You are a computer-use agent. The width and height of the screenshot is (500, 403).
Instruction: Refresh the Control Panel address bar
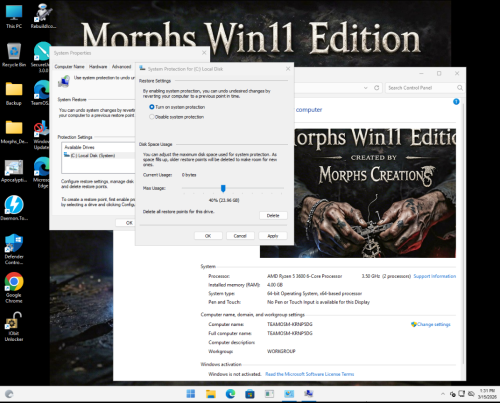(x=376, y=88)
